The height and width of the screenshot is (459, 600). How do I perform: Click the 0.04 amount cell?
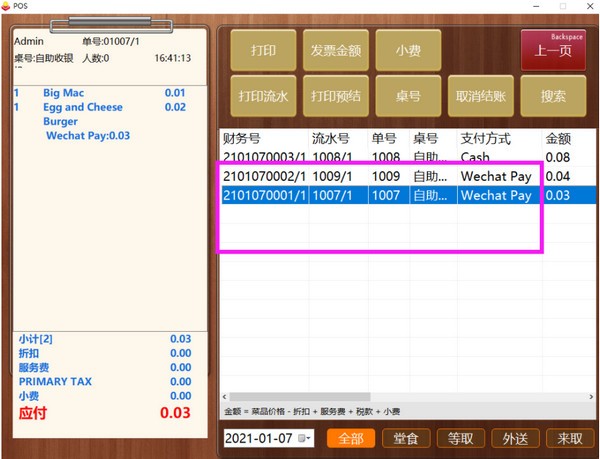point(558,176)
